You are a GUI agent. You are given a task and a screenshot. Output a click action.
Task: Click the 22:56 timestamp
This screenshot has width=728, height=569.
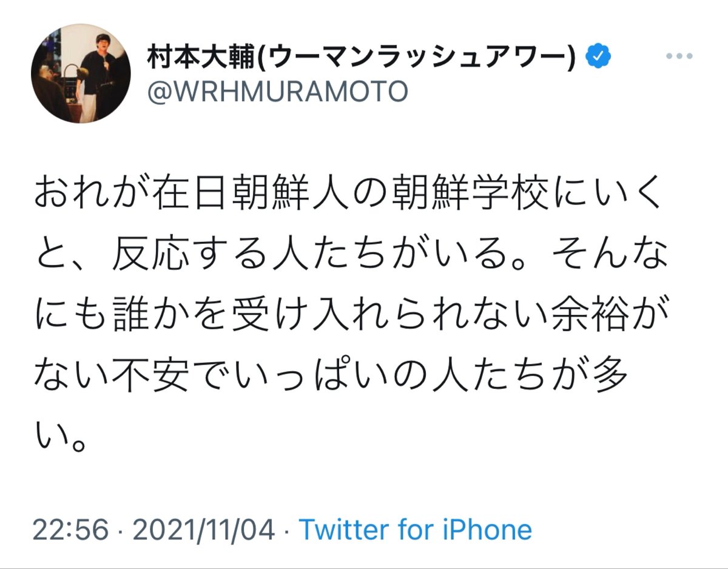70,530
